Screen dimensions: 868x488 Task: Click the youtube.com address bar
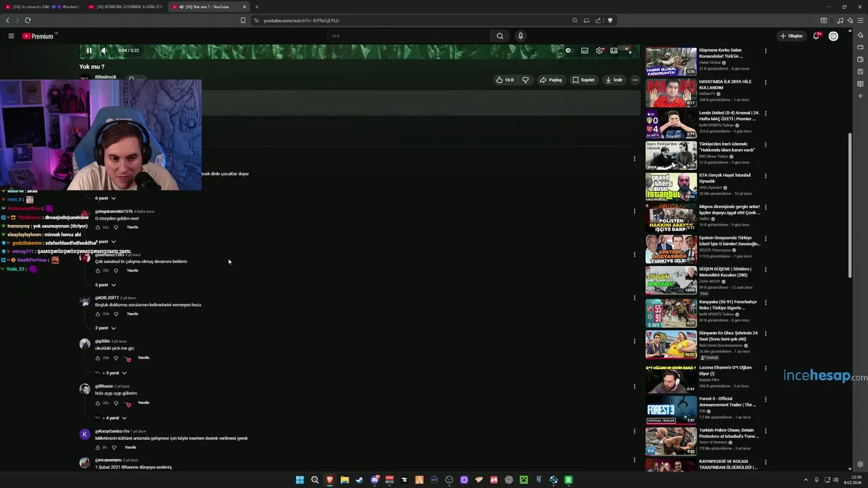click(x=407, y=20)
